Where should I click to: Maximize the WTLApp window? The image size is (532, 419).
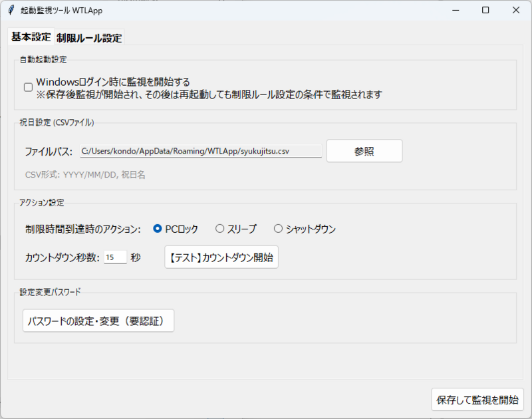click(485, 11)
